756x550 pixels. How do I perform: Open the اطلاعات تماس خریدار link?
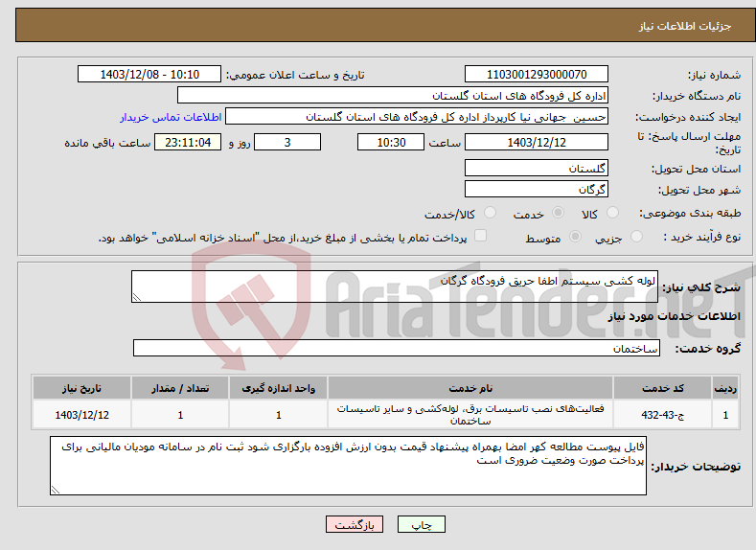click(171, 117)
